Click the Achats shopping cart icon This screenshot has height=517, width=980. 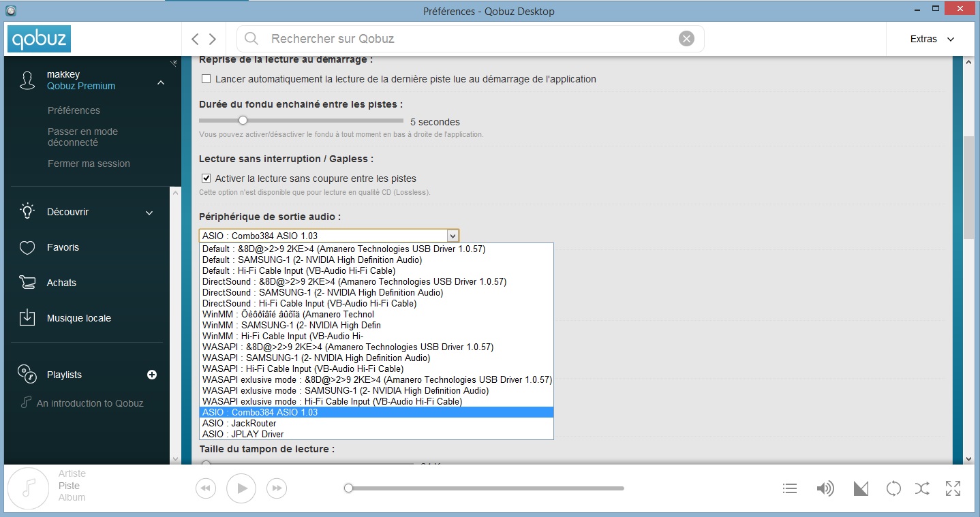pos(27,283)
